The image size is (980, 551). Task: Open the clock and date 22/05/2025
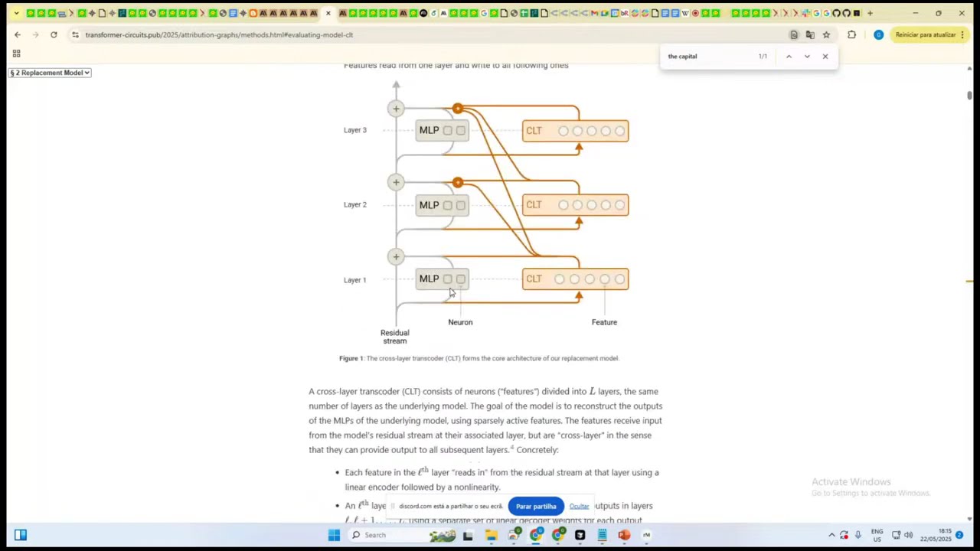point(936,535)
